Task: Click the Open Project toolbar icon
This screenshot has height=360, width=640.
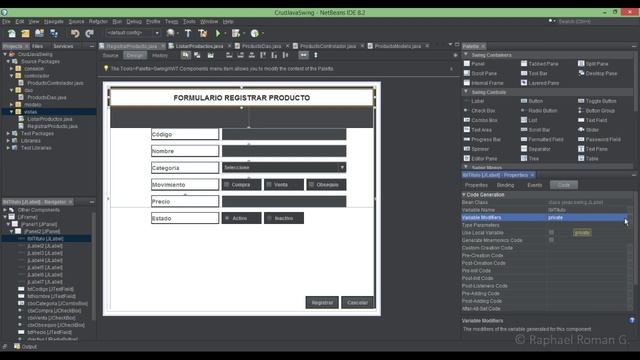Action: click(39, 33)
